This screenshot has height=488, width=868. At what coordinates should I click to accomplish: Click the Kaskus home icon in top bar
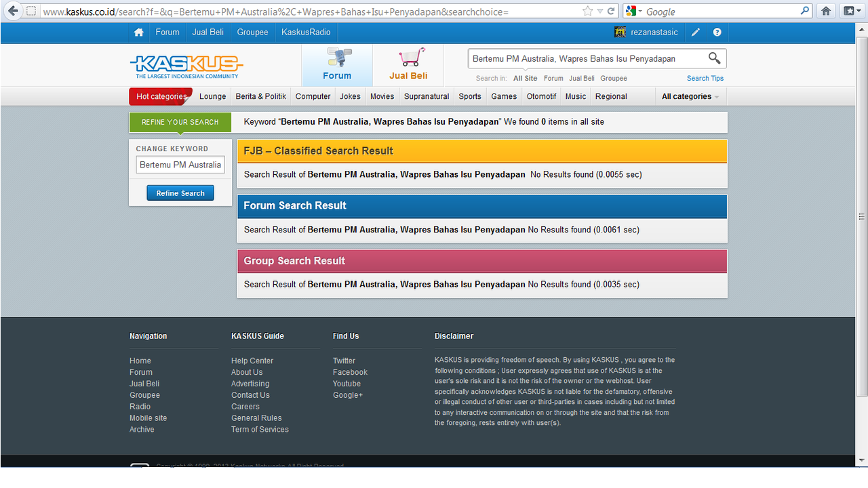[138, 32]
